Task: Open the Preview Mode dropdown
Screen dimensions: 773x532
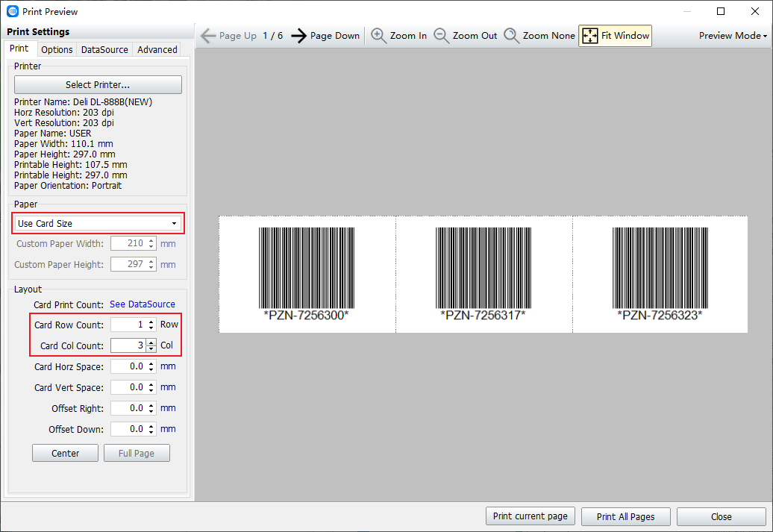Action: 733,36
